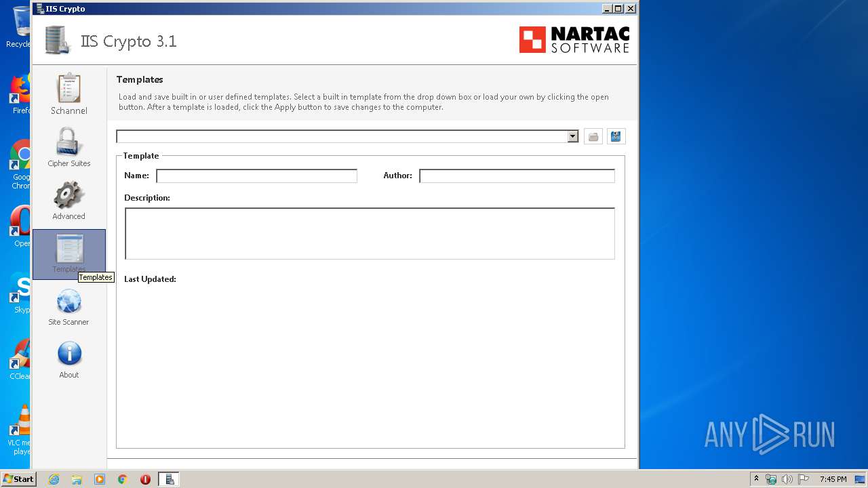Click the IIS Crypto 3.1 title text

click(128, 41)
